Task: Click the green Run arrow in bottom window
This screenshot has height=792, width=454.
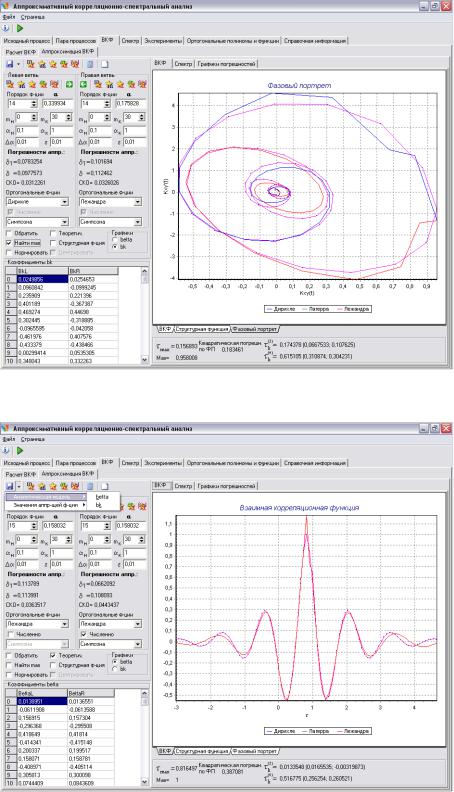Action: [x=20, y=451]
